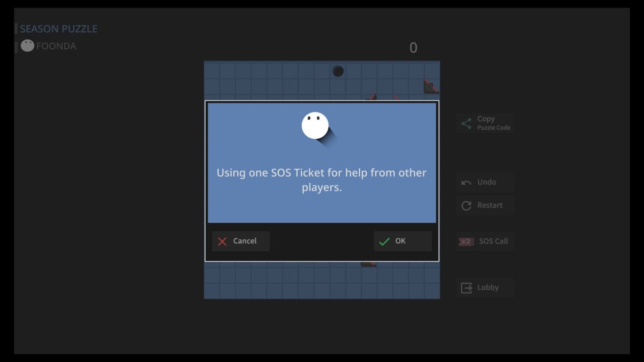
Task: Click the white ball character in dialog
Action: tap(315, 126)
